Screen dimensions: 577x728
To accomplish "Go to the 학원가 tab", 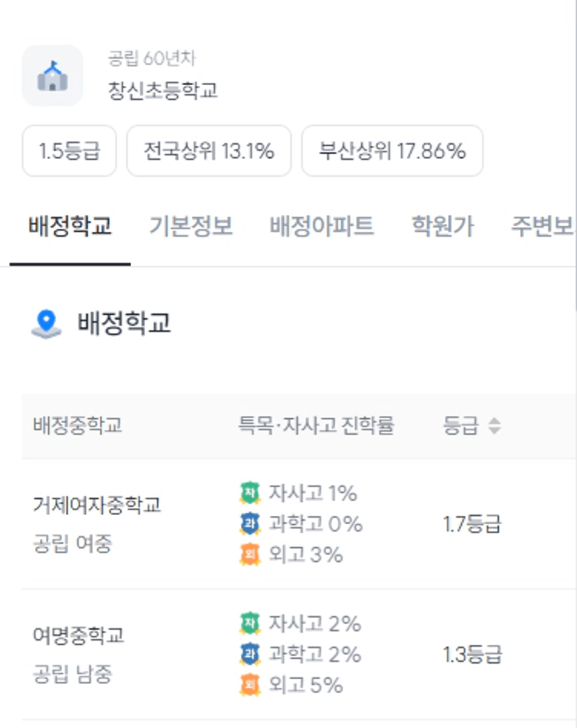I will 443,226.
